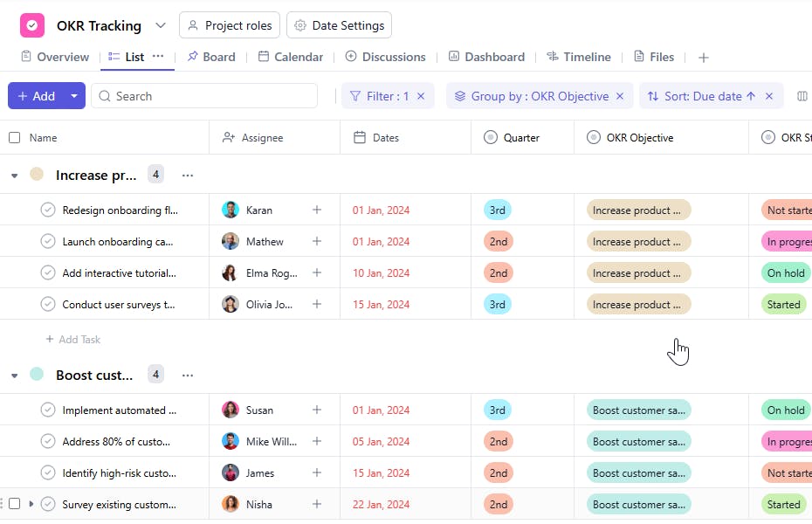
Task: Check the row checkbox for Survey existing customers
Action: [14, 504]
